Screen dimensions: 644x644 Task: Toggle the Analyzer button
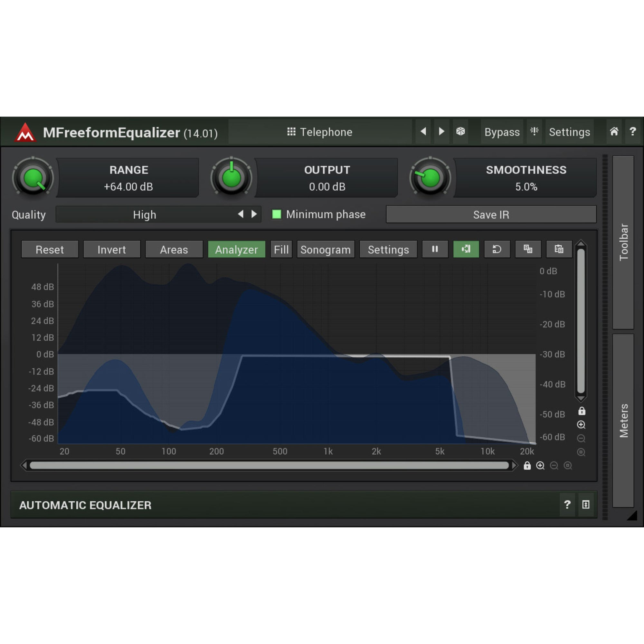(x=237, y=249)
